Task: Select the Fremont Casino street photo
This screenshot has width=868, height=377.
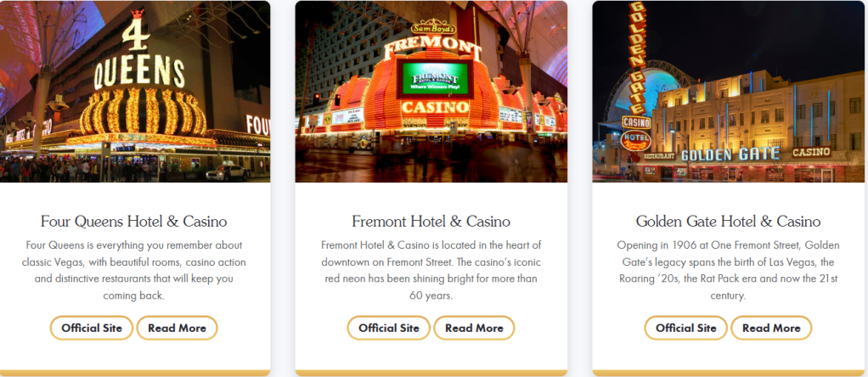Action: tap(431, 92)
